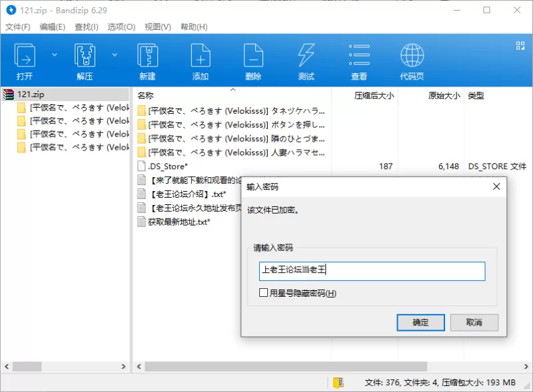This screenshot has width=533, height=392.
Task: Open the 选项(O) menu
Action: (x=121, y=27)
